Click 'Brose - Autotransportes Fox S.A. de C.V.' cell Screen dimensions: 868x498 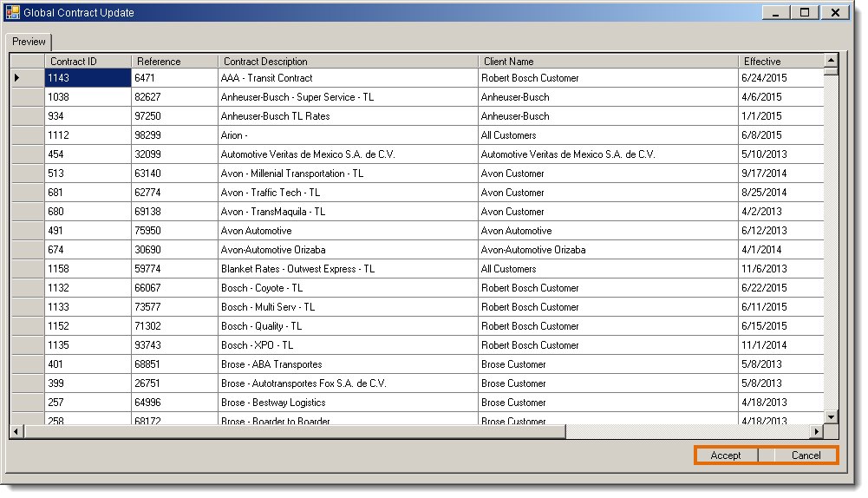point(349,383)
